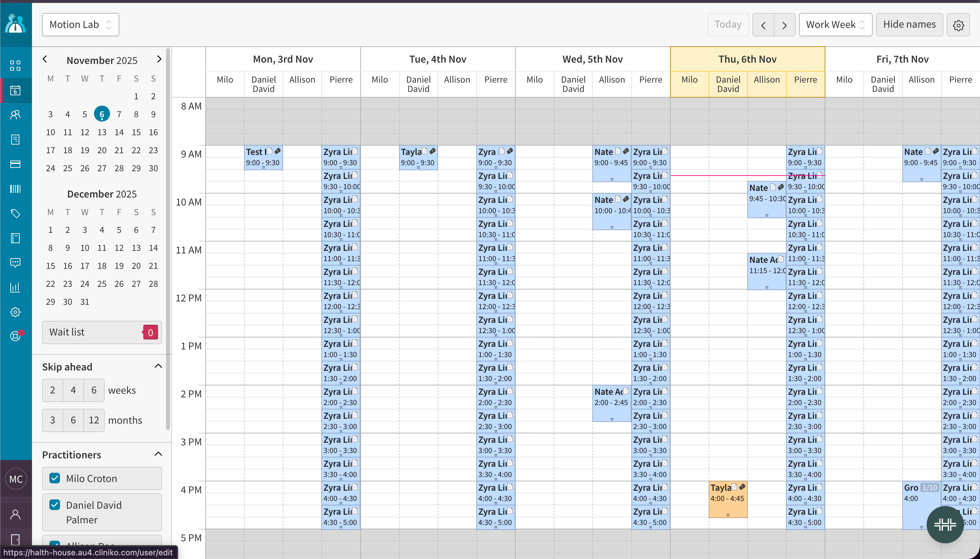This screenshot has width=980, height=559.
Task: Click Wait list count badge 0
Action: click(x=150, y=332)
